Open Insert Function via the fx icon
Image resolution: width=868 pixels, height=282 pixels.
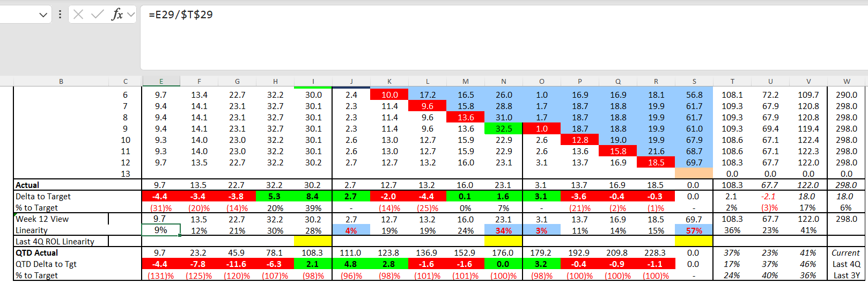(x=117, y=15)
